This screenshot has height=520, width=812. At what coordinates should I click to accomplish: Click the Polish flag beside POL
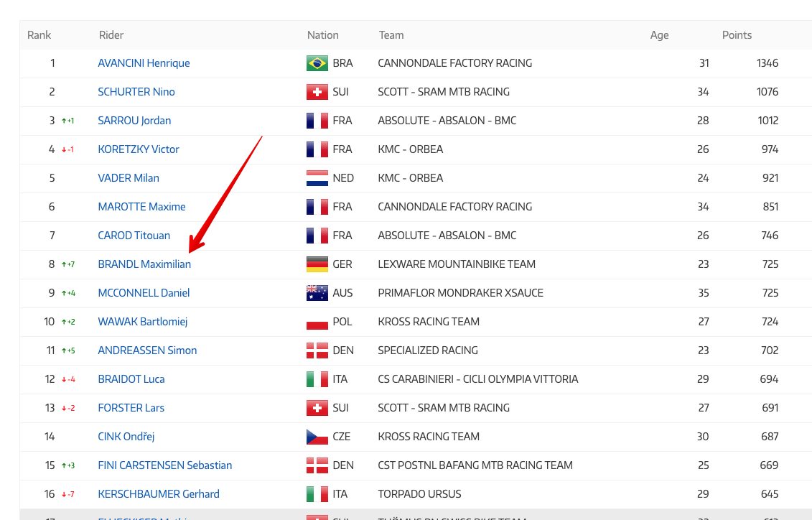[317, 322]
